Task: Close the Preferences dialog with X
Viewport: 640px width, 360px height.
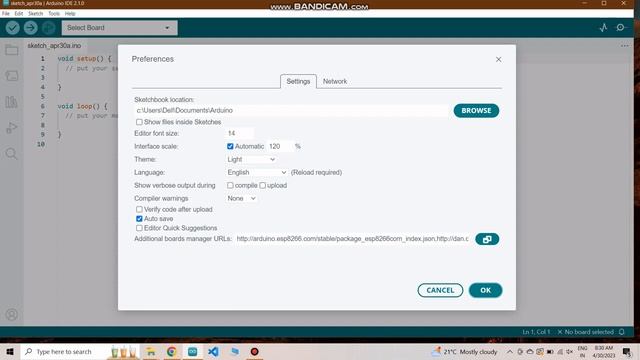Action: 498,60
